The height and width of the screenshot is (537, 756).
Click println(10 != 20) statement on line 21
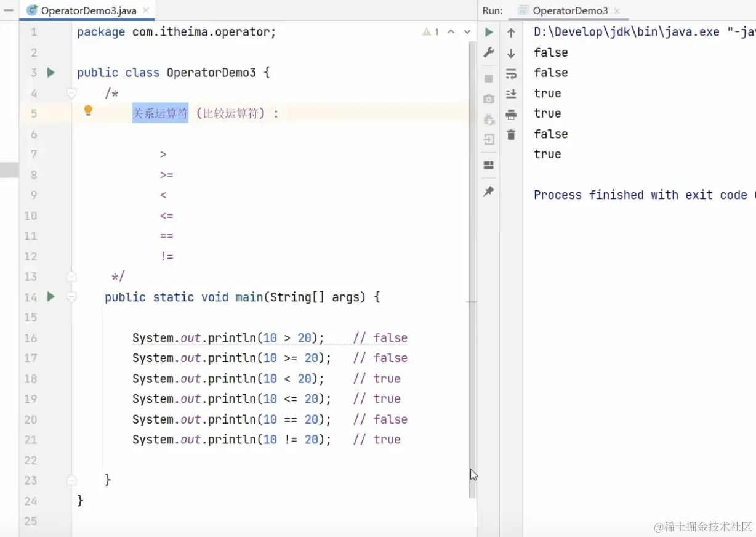pos(232,440)
